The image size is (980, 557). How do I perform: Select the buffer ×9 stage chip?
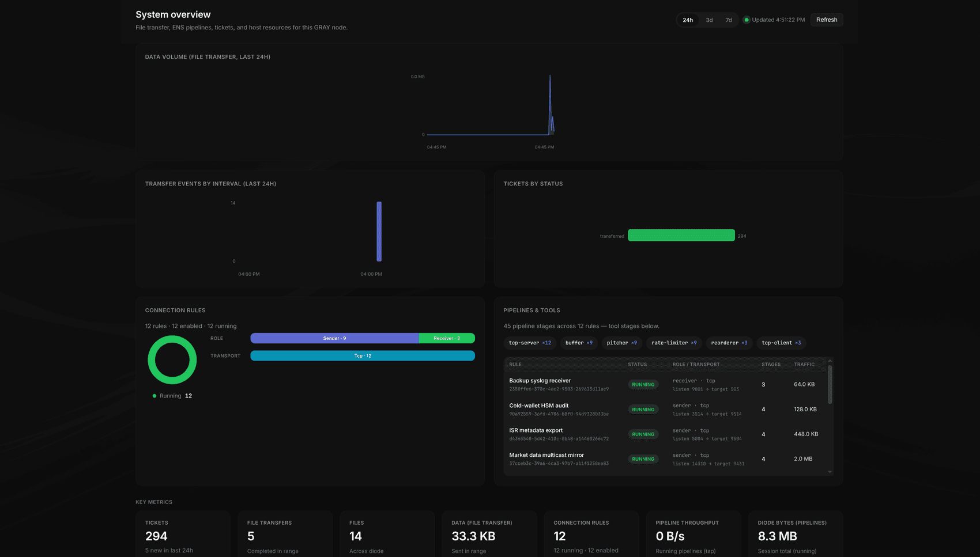point(579,343)
